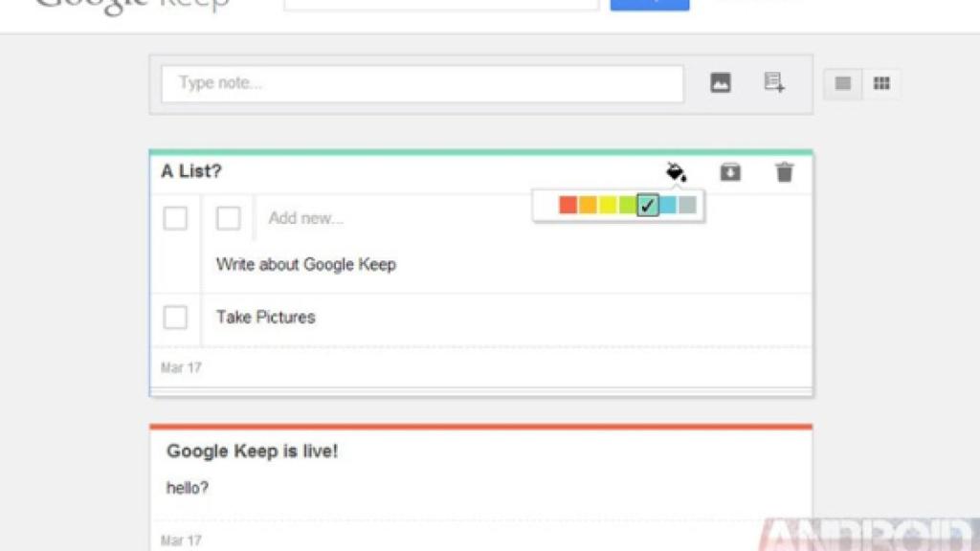Delete "A List?" using the trash icon
Viewport: 980px width, 551px height.
pos(785,173)
